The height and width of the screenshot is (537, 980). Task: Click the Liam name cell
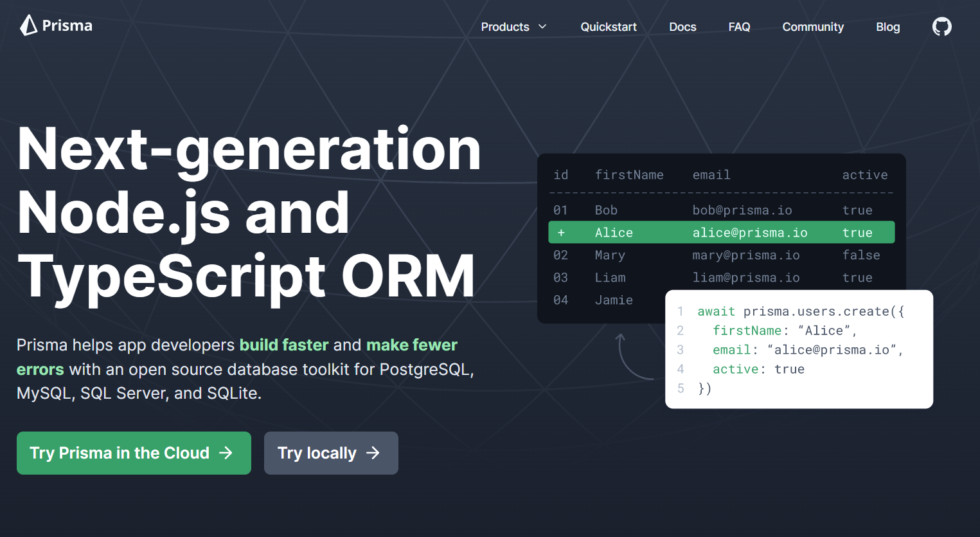610,278
